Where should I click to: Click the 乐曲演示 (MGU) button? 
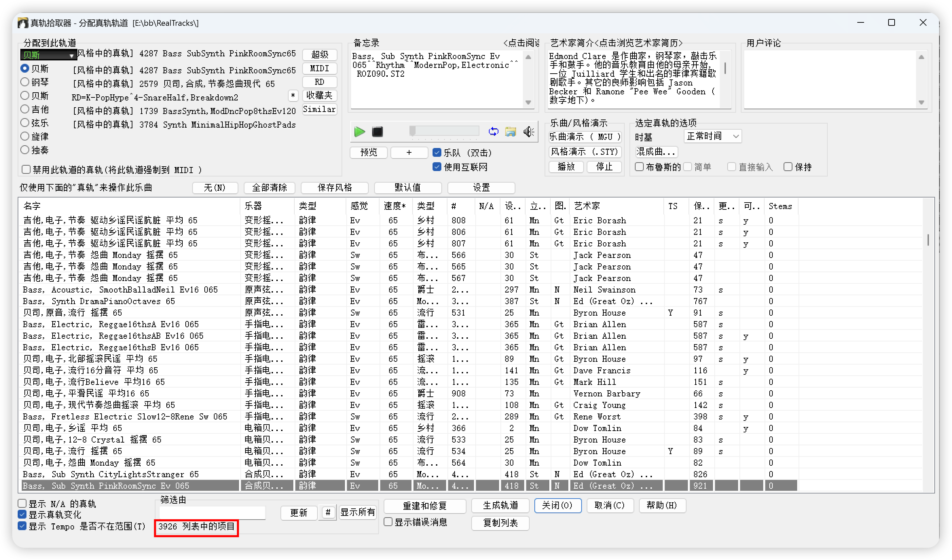pyautogui.click(x=585, y=137)
